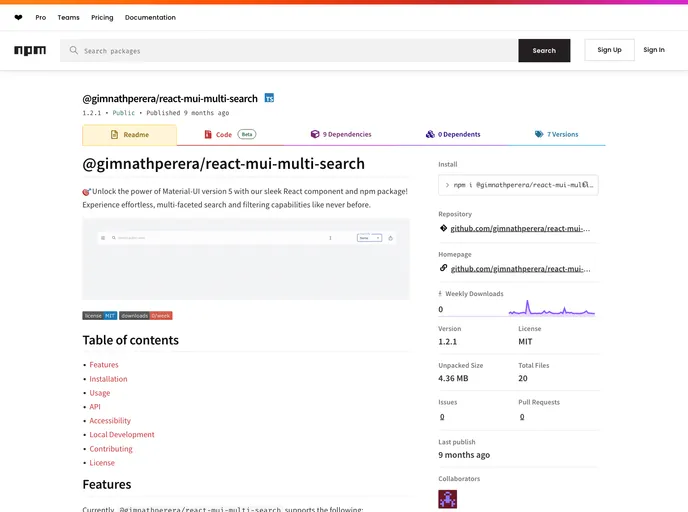Viewport: 688px width, 512px height.
Task: Open the 9 Dependencies tab
Action: pos(341,135)
